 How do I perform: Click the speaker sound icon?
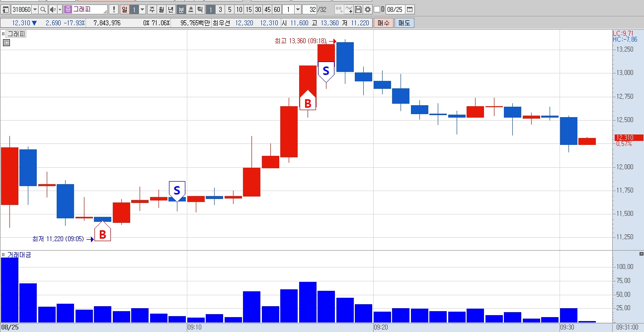[x=53, y=9]
